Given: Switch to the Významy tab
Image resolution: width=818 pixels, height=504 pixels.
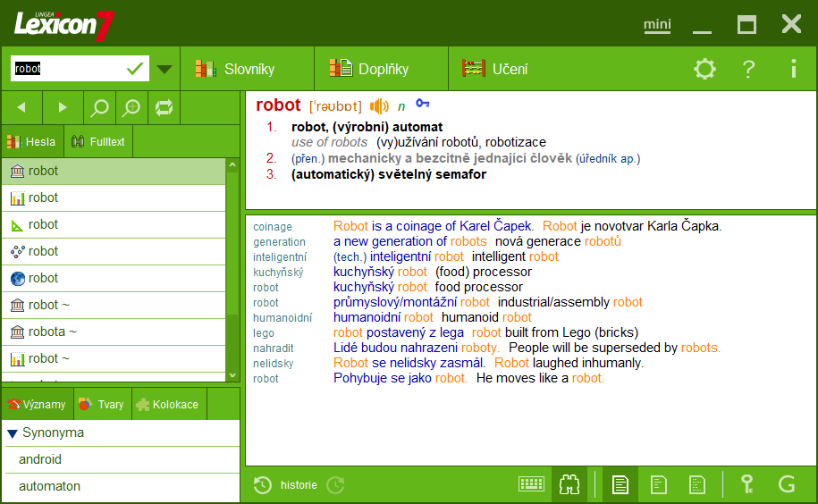Looking at the screenshot, I should 37,405.
